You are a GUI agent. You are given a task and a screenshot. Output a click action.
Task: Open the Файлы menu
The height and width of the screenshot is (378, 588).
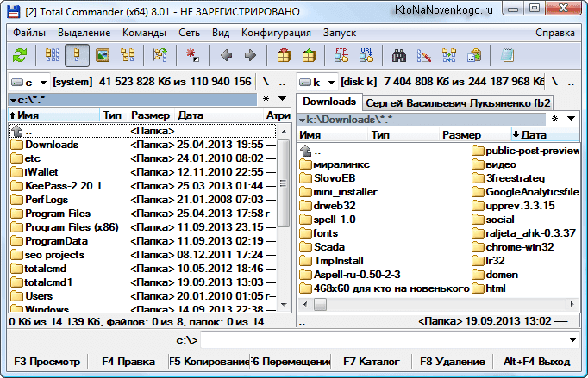point(29,33)
